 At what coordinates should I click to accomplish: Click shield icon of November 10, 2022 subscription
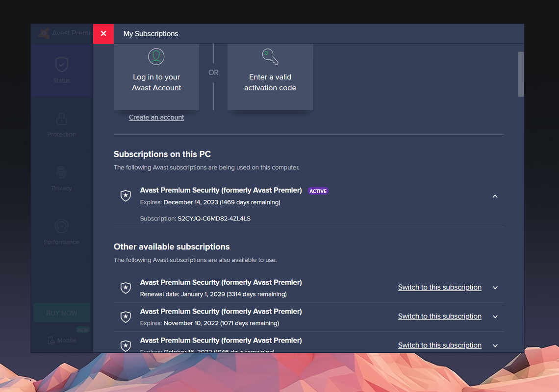click(126, 317)
